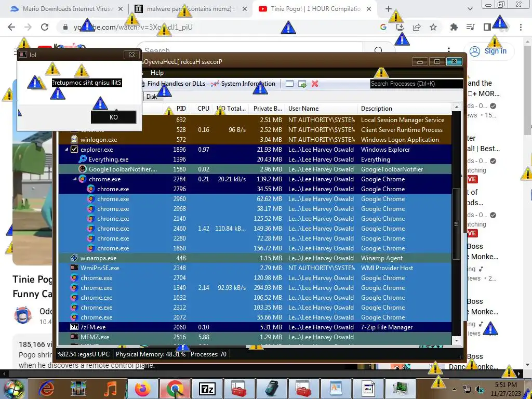
Task: Click the network tray icon
Action: (x=467, y=389)
